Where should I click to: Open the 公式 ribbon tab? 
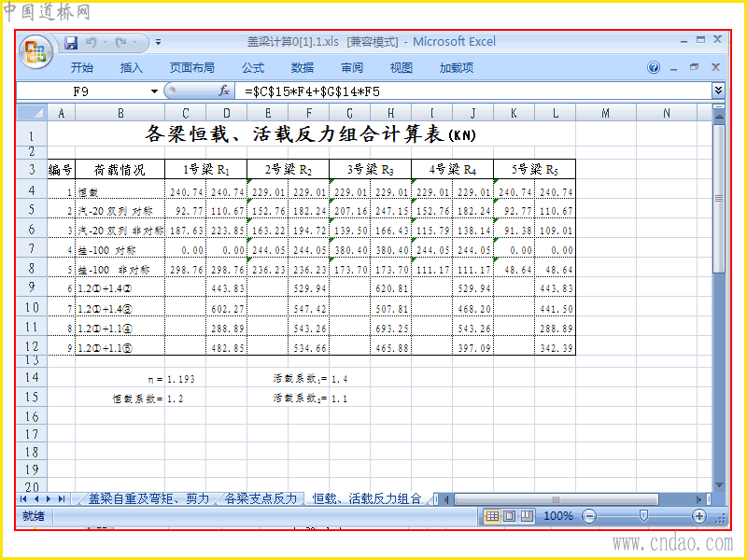click(253, 67)
